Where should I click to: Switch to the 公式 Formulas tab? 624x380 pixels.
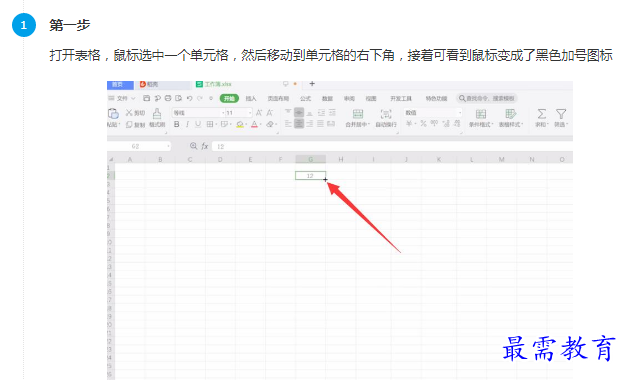[305, 98]
